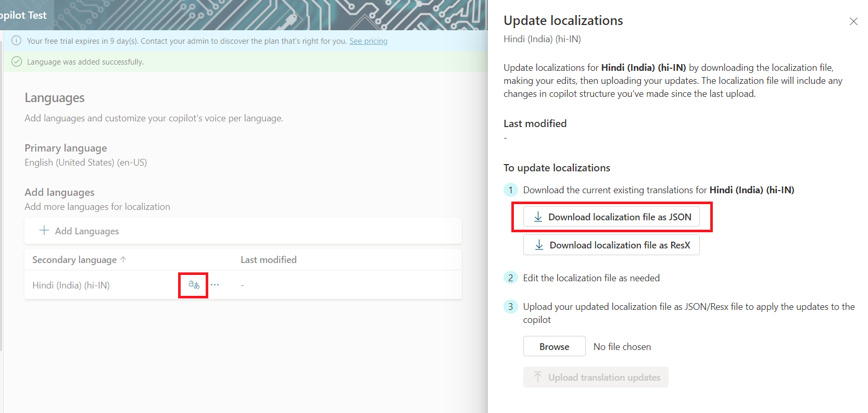
Task: Close the Update localizations panel
Action: [853, 21]
